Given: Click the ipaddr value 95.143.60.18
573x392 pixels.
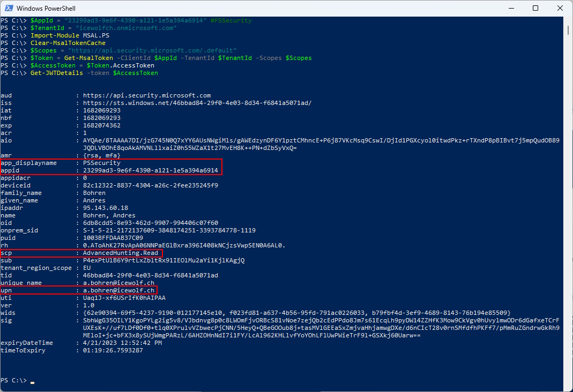Looking at the screenshot, I should pos(106,208).
